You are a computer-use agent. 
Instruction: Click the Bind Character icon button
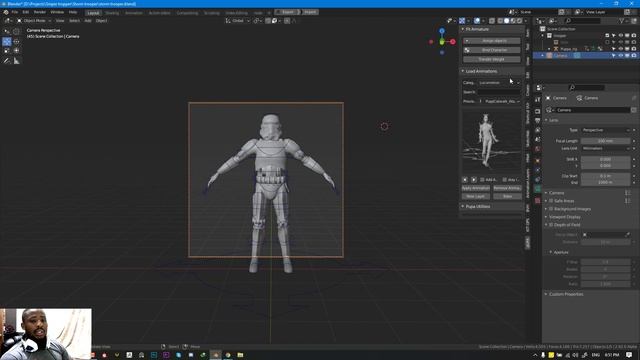click(467, 50)
